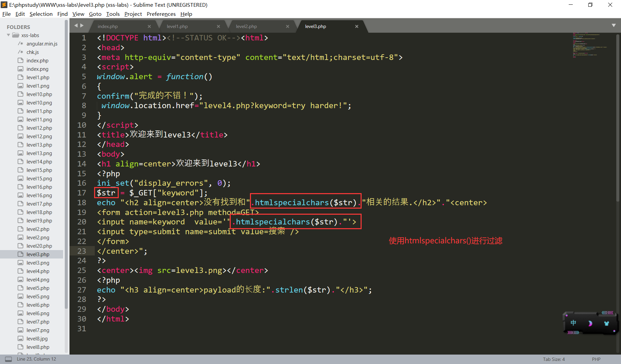This screenshot has height=364, width=621.
Task: Click line number 23 in gutter
Action: pyautogui.click(x=82, y=251)
